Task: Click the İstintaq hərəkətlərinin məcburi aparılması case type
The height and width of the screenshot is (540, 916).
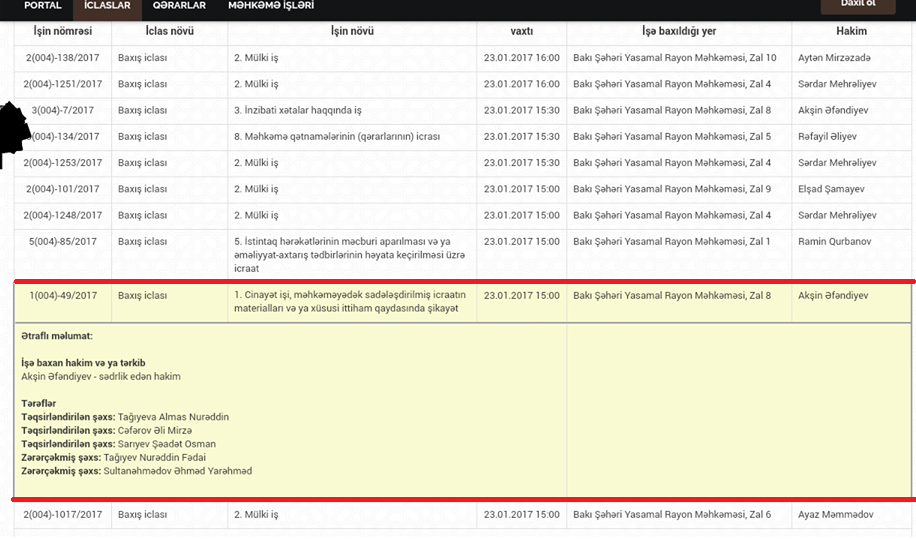Action: [349, 255]
